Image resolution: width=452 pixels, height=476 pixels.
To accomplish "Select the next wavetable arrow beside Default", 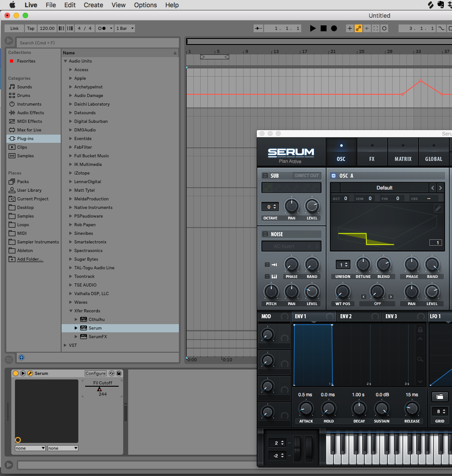I will [441, 188].
